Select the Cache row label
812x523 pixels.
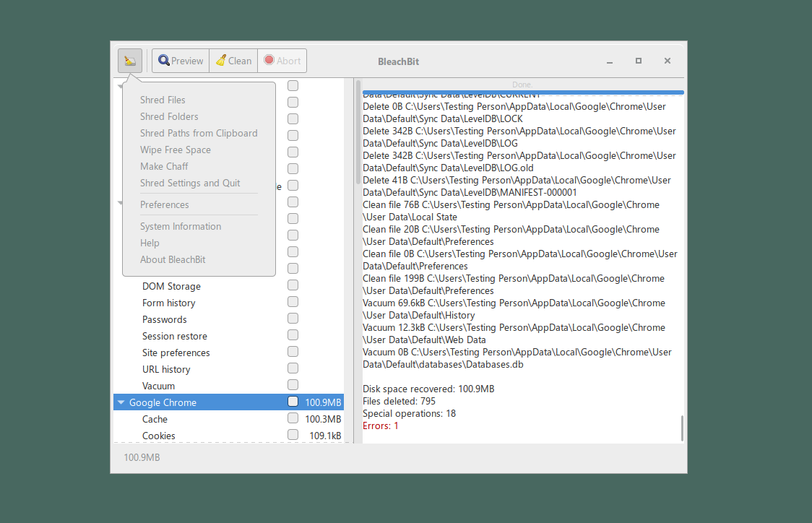(x=155, y=419)
